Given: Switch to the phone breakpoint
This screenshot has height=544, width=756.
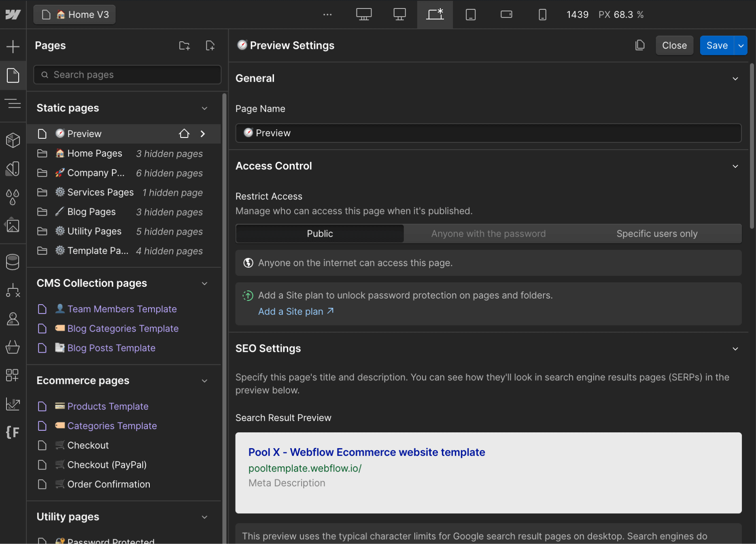Looking at the screenshot, I should click(542, 15).
